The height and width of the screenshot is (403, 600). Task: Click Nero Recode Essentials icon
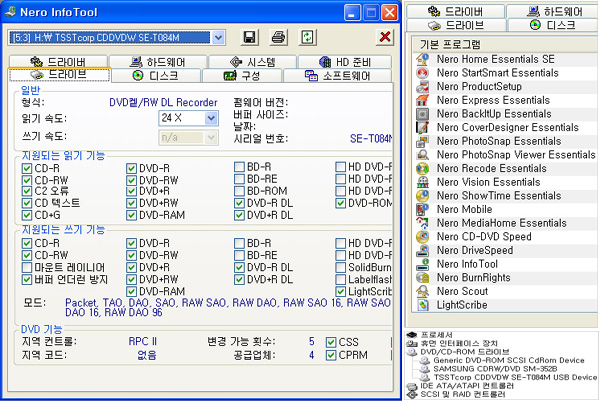point(422,168)
